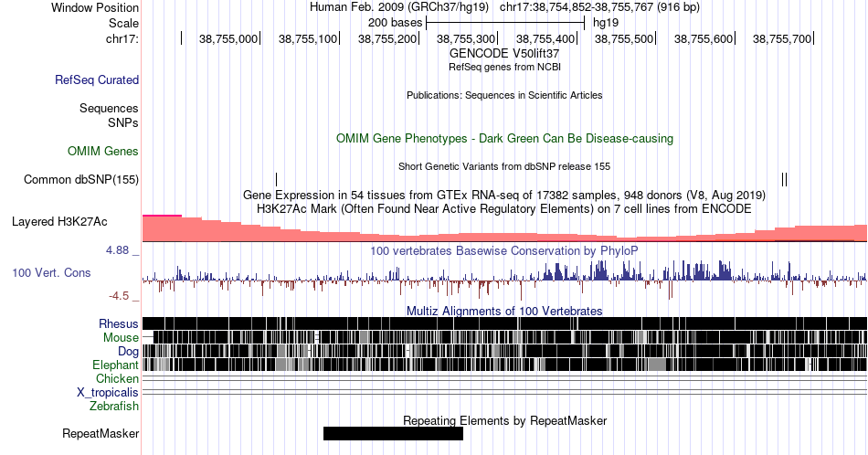Click the chr17:38,754,852-38,755,767 coordinates text
This screenshot has width=868, height=455.
pos(599,7)
